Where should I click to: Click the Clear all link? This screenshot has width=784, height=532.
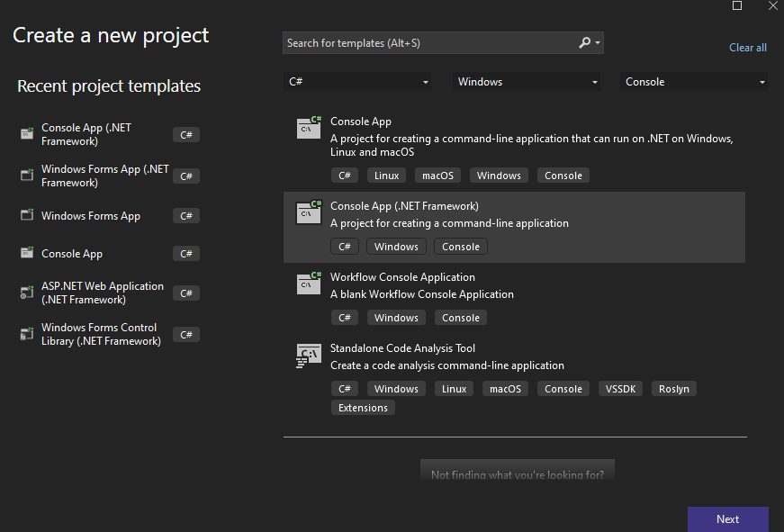point(747,48)
